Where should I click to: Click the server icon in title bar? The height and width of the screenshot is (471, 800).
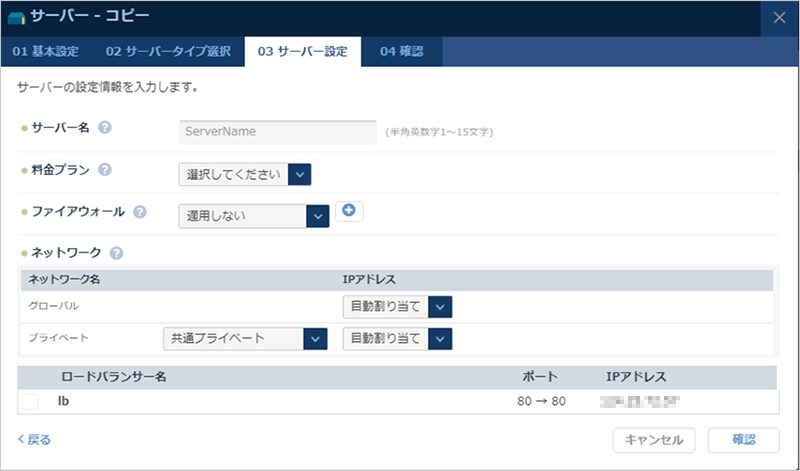tap(16, 18)
